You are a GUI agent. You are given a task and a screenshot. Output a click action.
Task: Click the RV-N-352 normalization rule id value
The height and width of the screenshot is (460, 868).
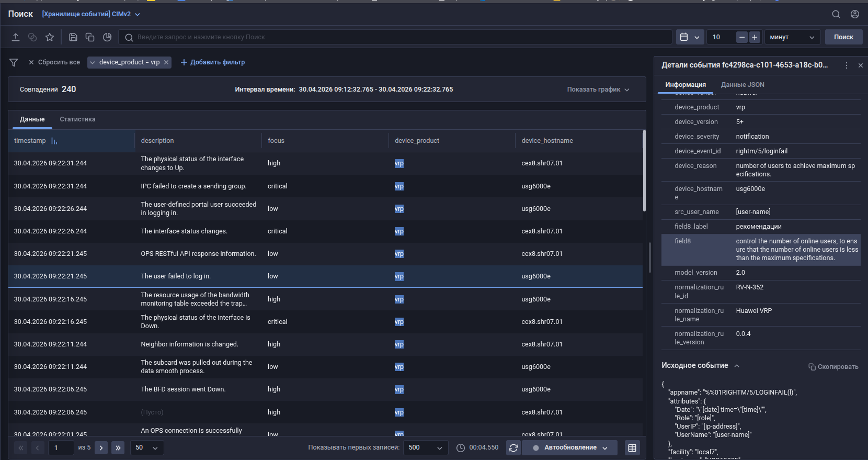[749, 287]
